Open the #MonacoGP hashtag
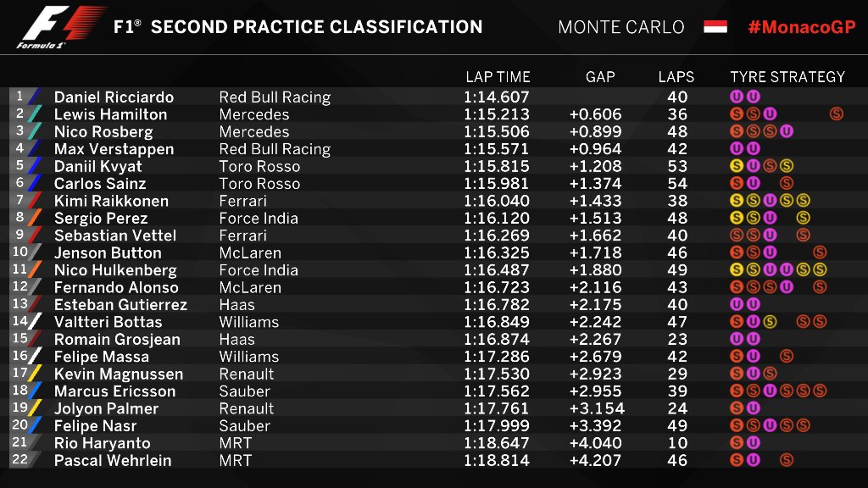 [802, 27]
